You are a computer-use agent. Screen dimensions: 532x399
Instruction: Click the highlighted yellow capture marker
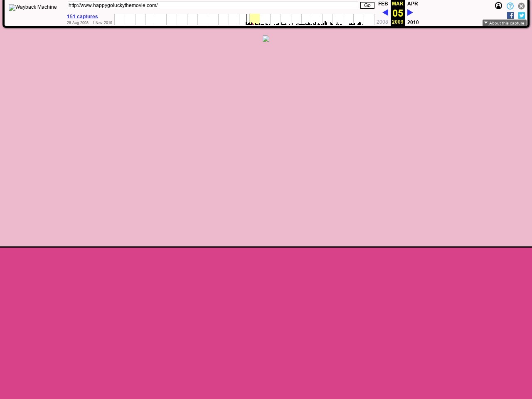255,19
